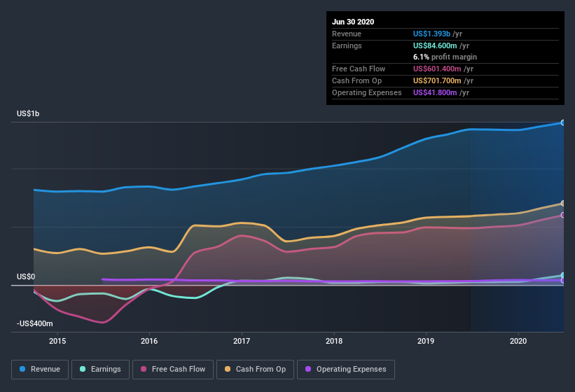Viewport: 575px width, 392px height.
Task: Click the US$84.600m earnings value
Action: tap(435, 45)
